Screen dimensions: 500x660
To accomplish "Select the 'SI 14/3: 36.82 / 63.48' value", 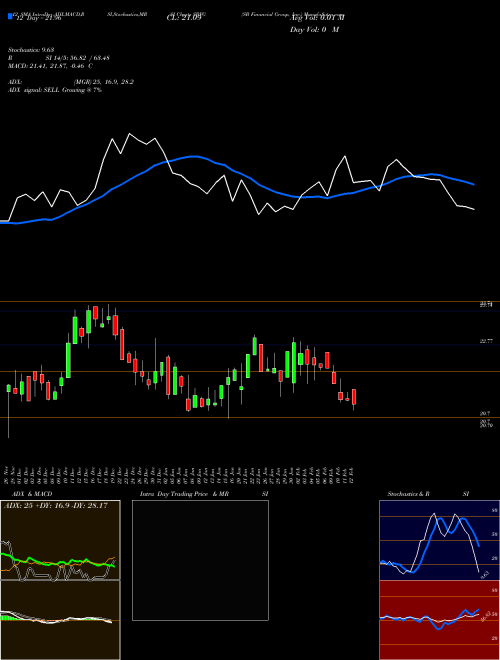I will pos(78,58).
